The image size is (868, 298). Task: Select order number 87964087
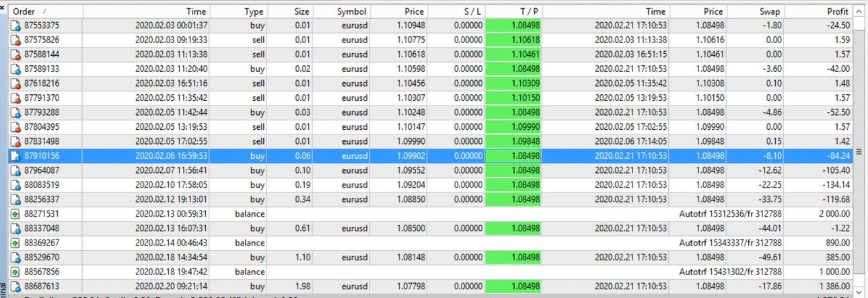click(42, 170)
